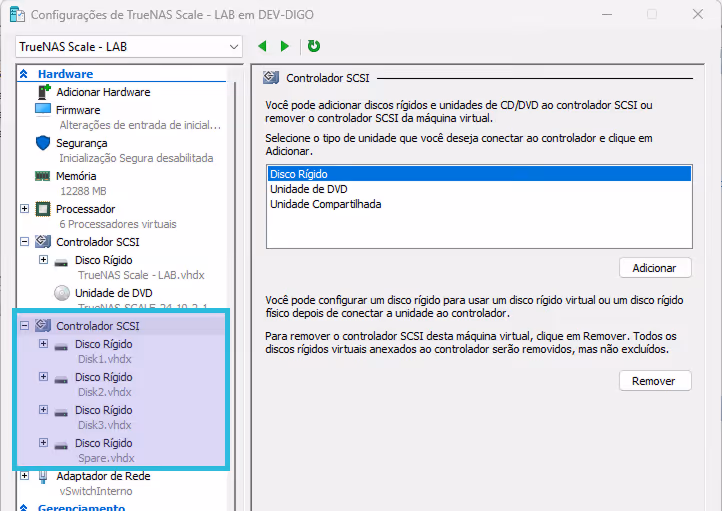
Task: Click the green forward arrow icon
Action: (x=285, y=46)
